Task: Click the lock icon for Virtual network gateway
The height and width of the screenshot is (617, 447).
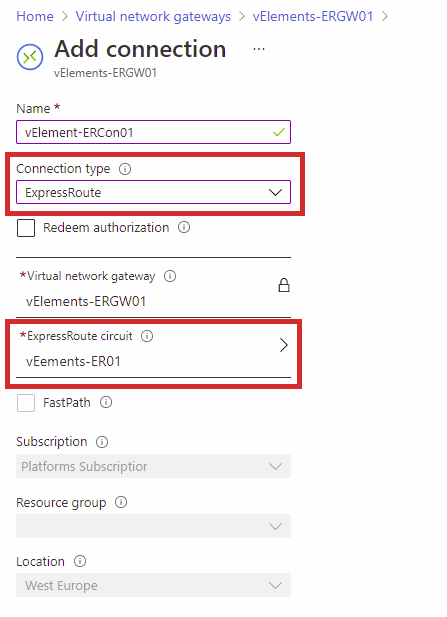Action: (284, 285)
